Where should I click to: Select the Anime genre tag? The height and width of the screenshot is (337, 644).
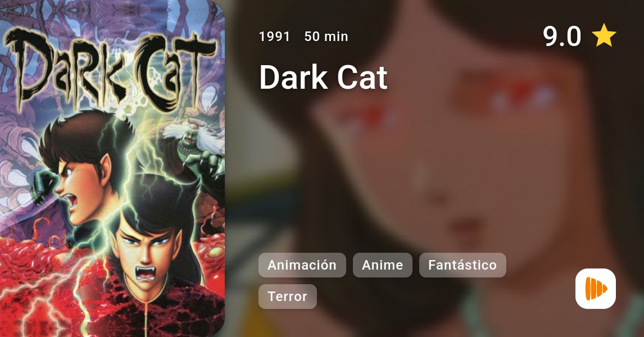382,265
